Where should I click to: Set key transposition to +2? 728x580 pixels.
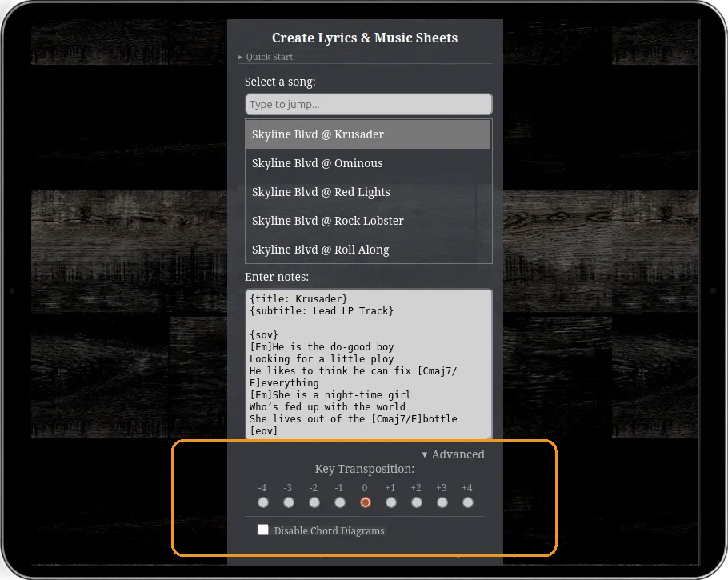coord(417,502)
